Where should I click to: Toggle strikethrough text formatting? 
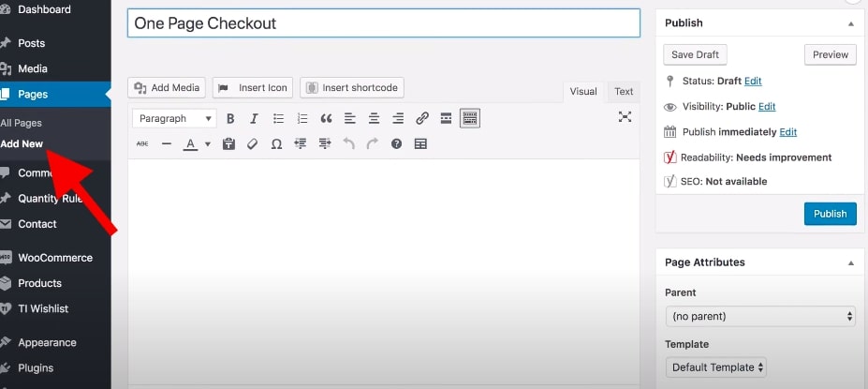tap(142, 143)
